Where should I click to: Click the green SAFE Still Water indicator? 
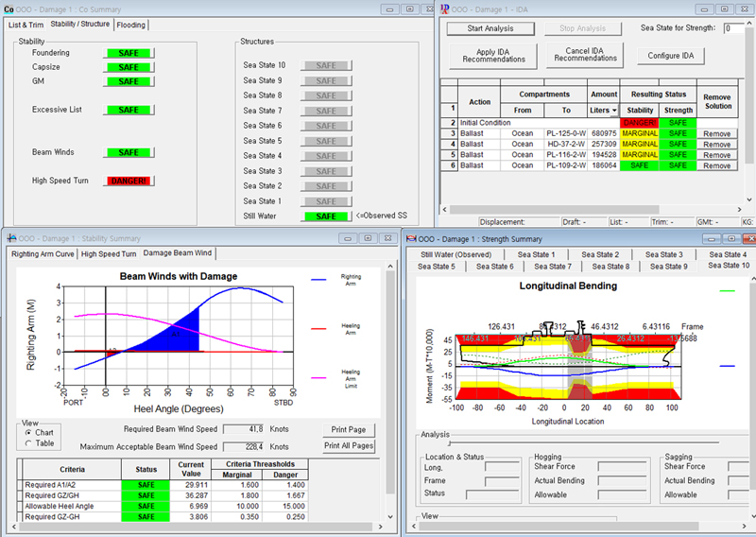tap(326, 217)
